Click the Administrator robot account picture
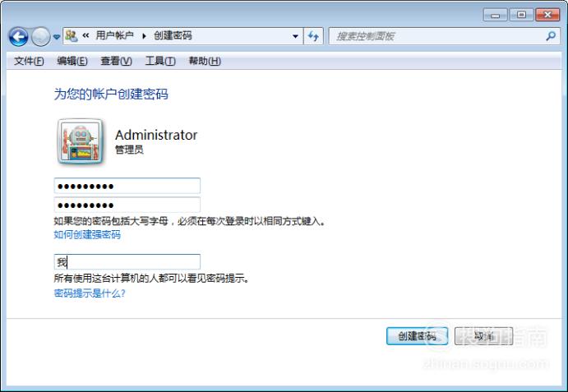This screenshot has width=568, height=392. coord(81,141)
